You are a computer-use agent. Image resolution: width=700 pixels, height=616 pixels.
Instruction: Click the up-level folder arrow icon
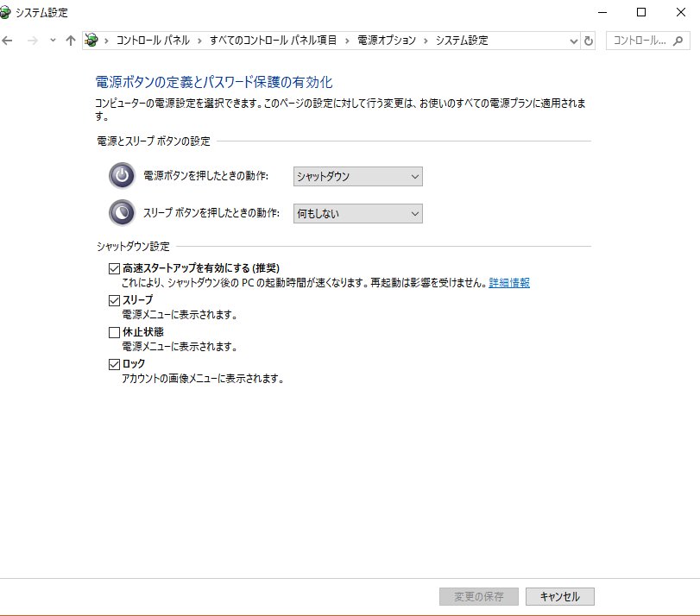click(69, 40)
